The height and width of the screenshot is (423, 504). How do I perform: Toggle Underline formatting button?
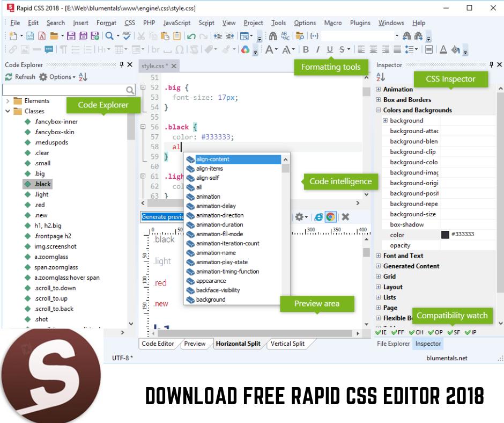(x=330, y=49)
